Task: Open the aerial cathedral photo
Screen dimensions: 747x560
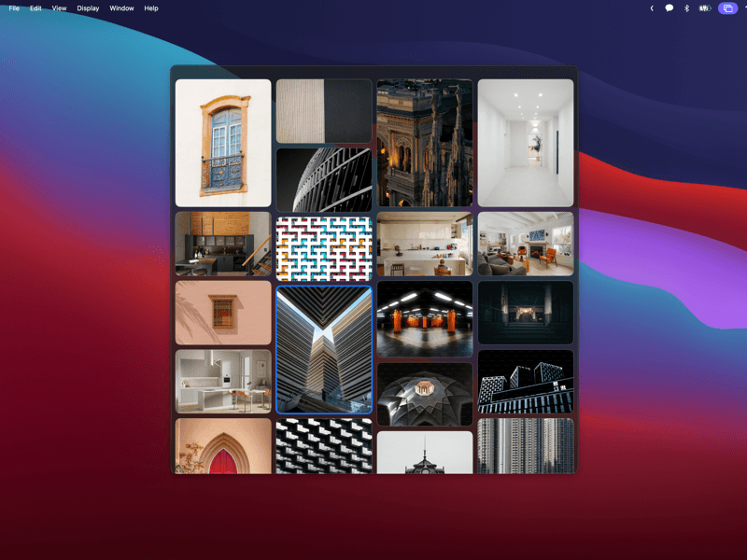Action: point(425,141)
